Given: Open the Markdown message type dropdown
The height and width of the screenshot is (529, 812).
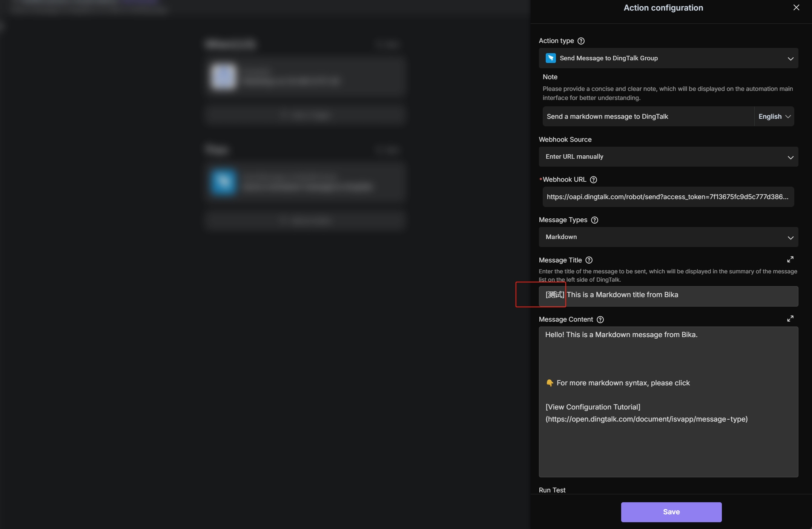Looking at the screenshot, I should (x=668, y=237).
